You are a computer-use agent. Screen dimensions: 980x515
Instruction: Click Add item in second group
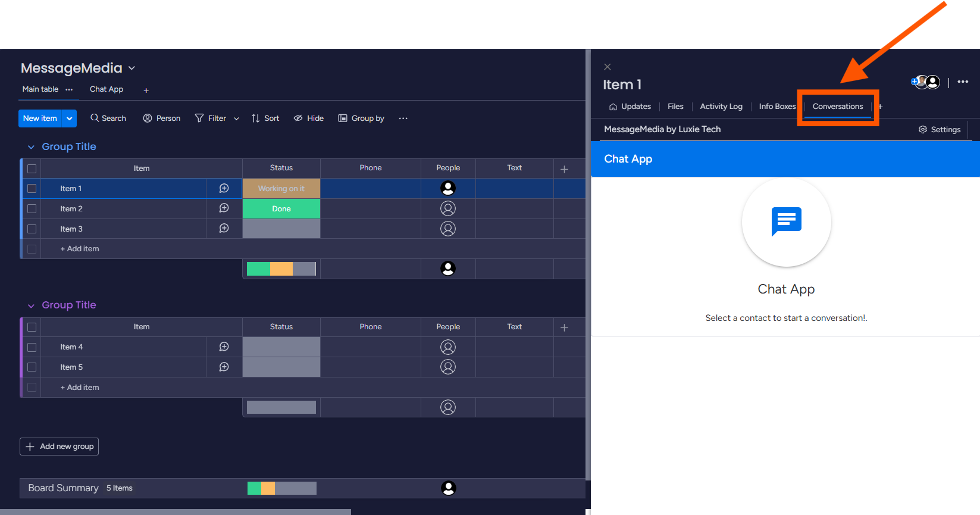pyautogui.click(x=80, y=388)
